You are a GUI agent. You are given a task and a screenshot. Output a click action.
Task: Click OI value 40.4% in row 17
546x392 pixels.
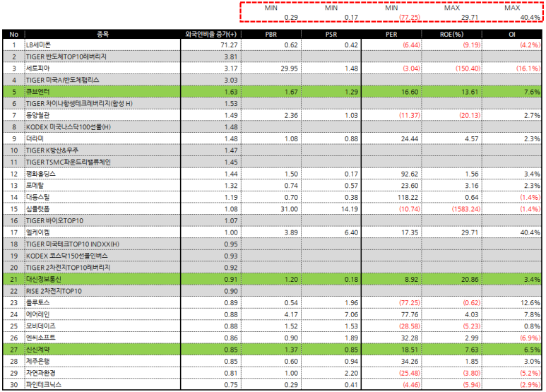coord(530,232)
